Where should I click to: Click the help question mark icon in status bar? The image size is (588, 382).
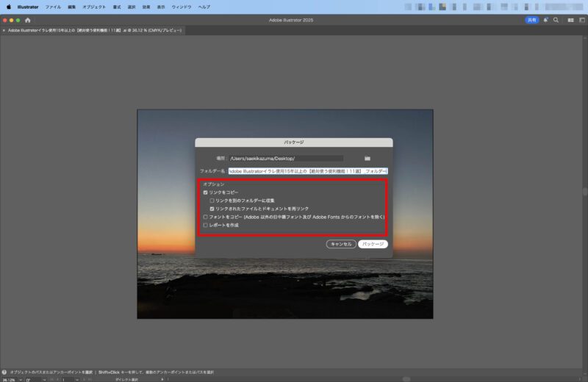(x=4, y=372)
